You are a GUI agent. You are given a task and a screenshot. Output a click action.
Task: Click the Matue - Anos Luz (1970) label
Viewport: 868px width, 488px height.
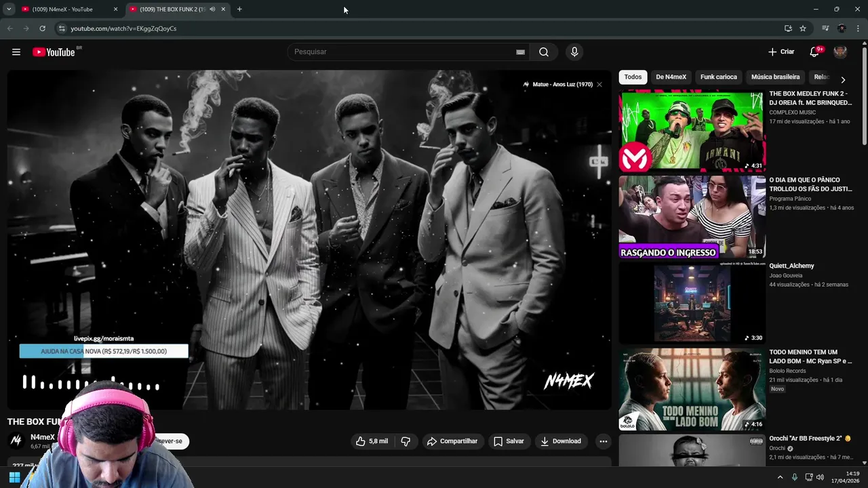tap(562, 85)
